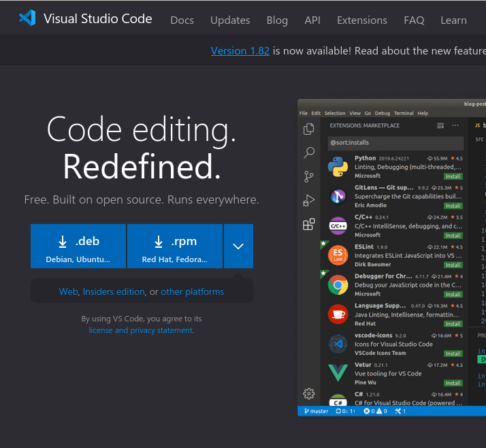Install the GitLens extension

click(x=453, y=206)
